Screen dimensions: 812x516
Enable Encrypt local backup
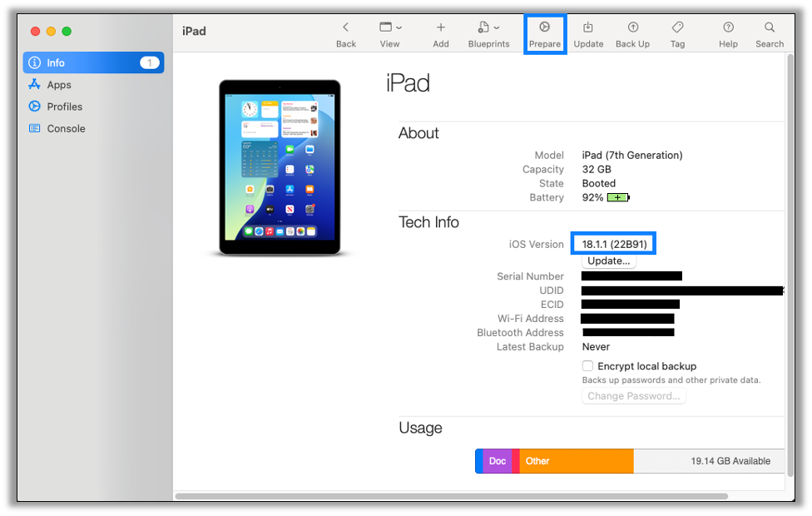[x=587, y=366]
